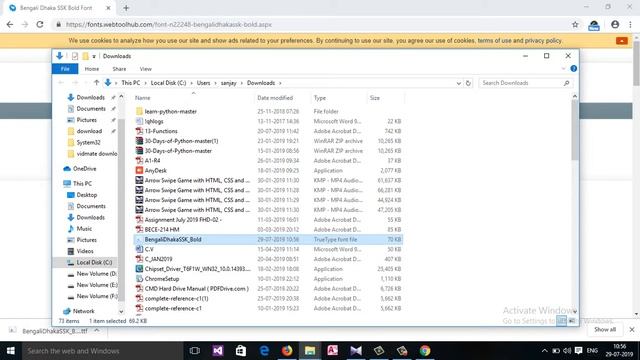This screenshot has width=640, height=360.
Task: Select the AnyDesk application file
Action: tap(156, 171)
